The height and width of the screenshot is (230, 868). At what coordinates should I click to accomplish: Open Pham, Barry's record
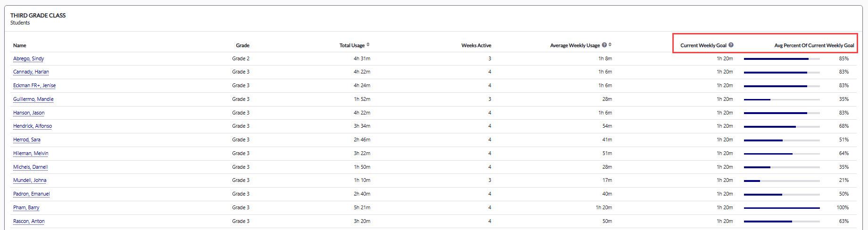click(26, 207)
